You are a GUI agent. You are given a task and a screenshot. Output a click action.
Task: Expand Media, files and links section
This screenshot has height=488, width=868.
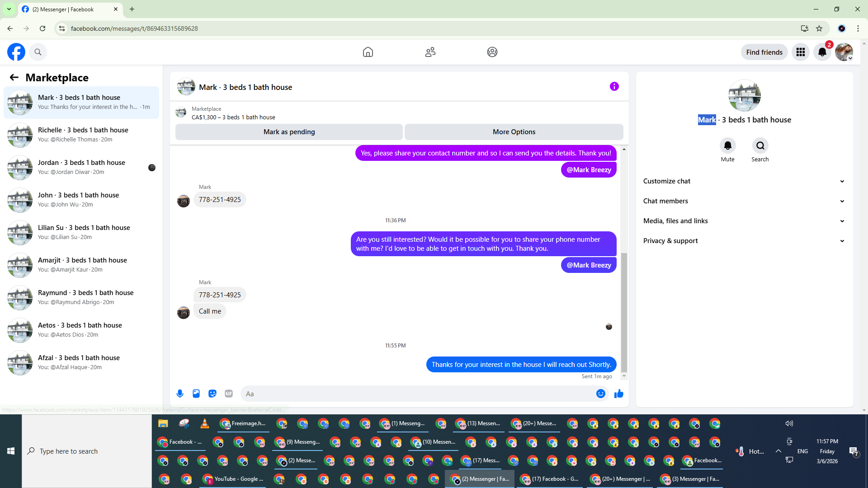click(744, 221)
